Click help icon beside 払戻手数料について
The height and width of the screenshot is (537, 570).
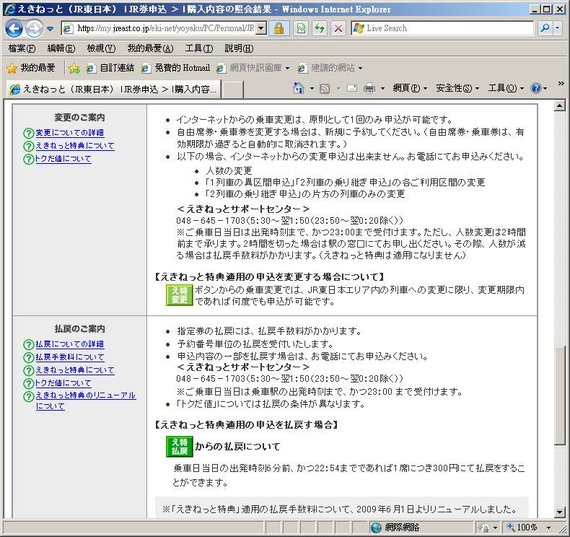click(x=29, y=357)
